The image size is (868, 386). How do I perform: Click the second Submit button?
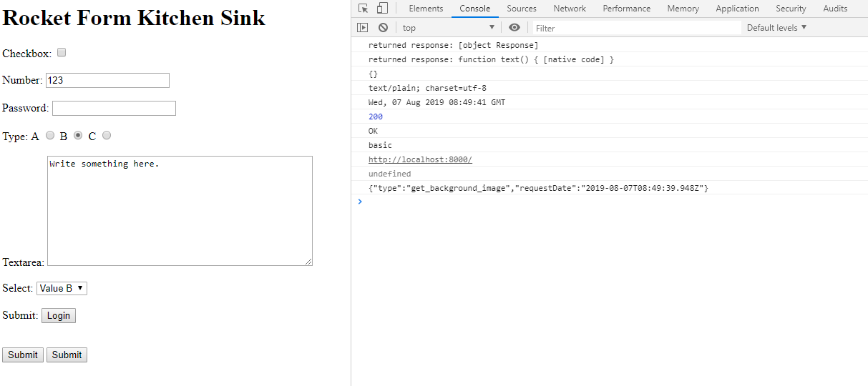click(67, 355)
